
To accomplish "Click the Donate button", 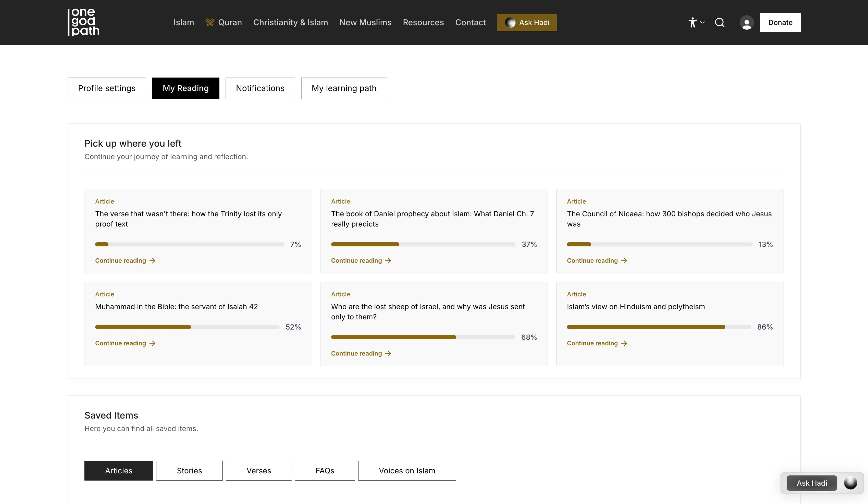I will point(780,22).
